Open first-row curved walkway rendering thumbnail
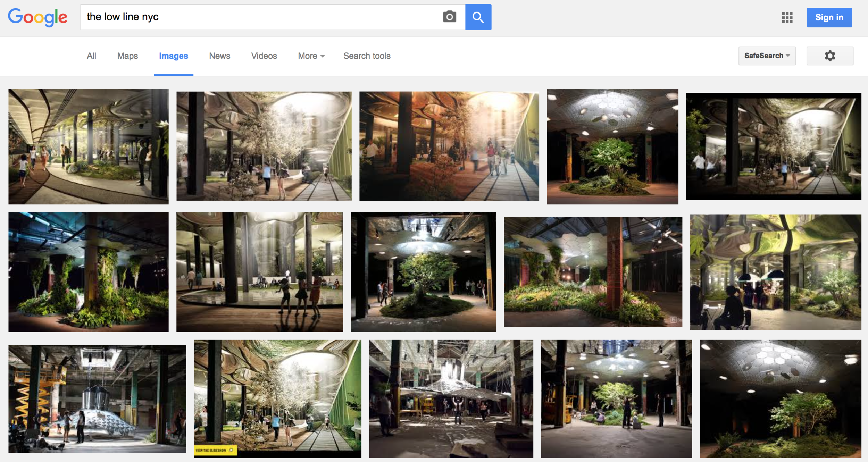 (x=89, y=146)
